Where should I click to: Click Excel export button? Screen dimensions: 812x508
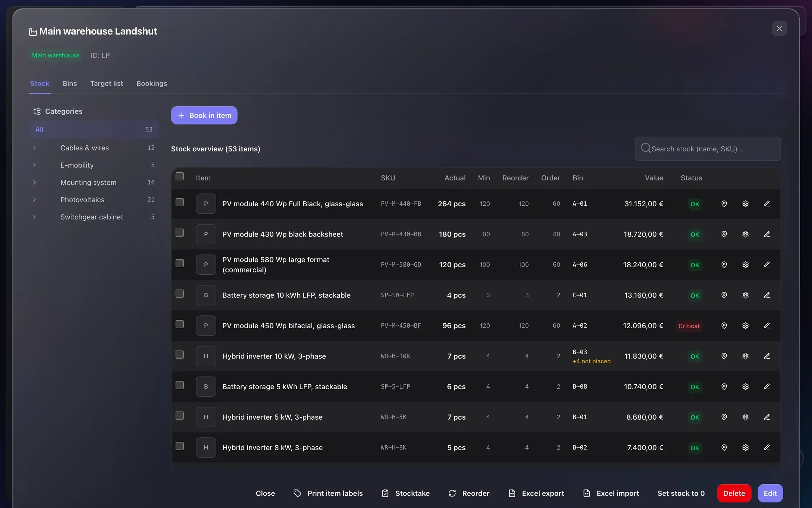pyautogui.click(x=536, y=493)
